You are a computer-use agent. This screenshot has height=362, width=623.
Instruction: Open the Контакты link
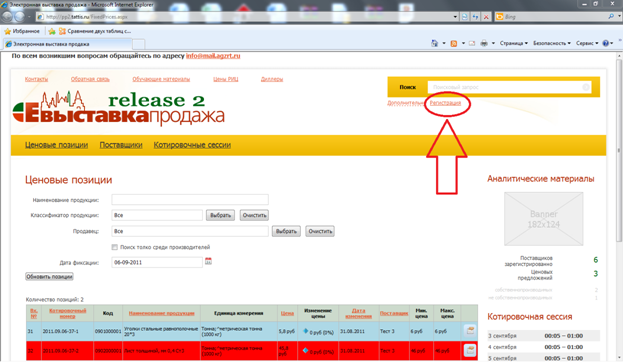tap(37, 79)
